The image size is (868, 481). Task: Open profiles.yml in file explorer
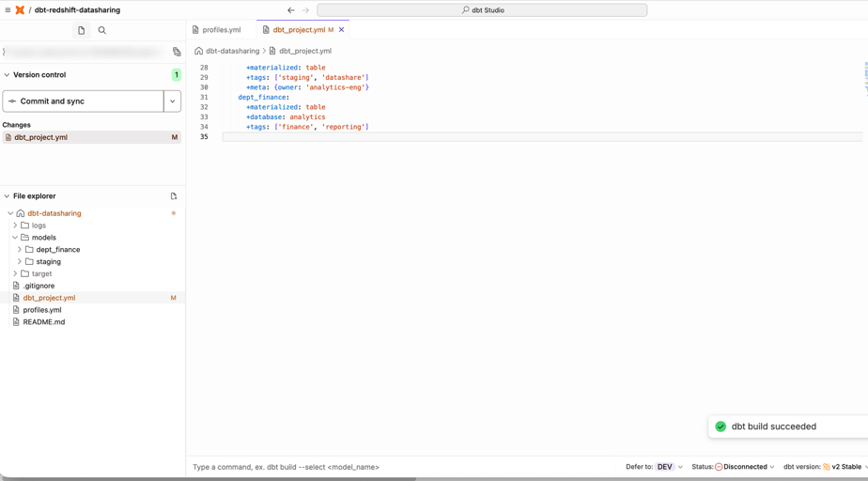(x=42, y=310)
